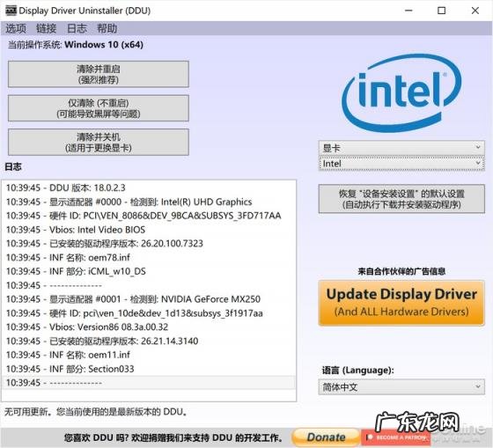Click the restore device installation settings button
Image resolution: width=493 pixels, height=448 pixels.
401,199
